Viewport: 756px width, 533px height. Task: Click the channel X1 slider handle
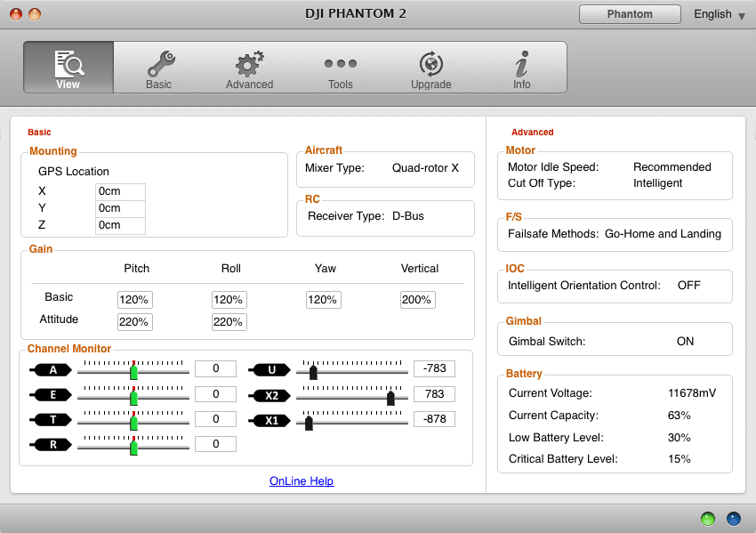pos(309,423)
